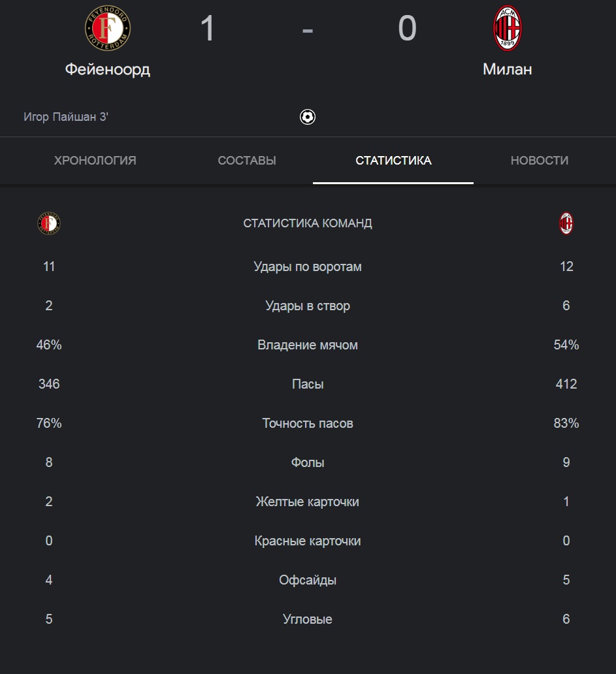Click small Feyenoord logo beside team statistics heading

pos(49,223)
